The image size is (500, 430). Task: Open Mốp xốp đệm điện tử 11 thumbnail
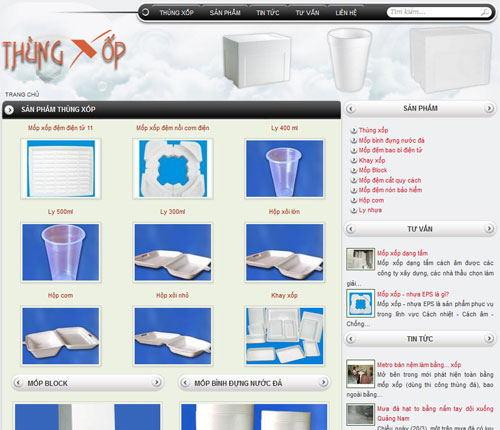tap(61, 169)
